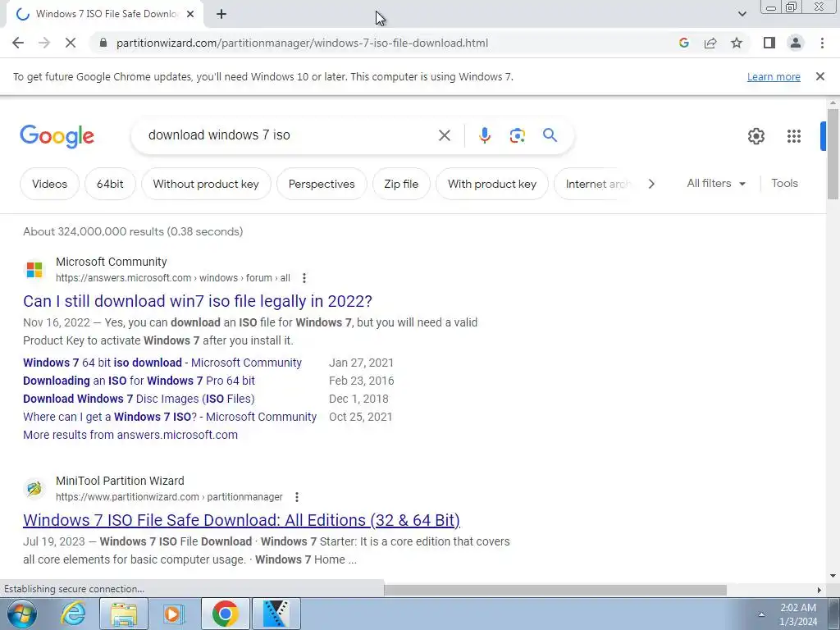840x630 pixels.
Task: Click the address bar URL
Action: [x=302, y=43]
